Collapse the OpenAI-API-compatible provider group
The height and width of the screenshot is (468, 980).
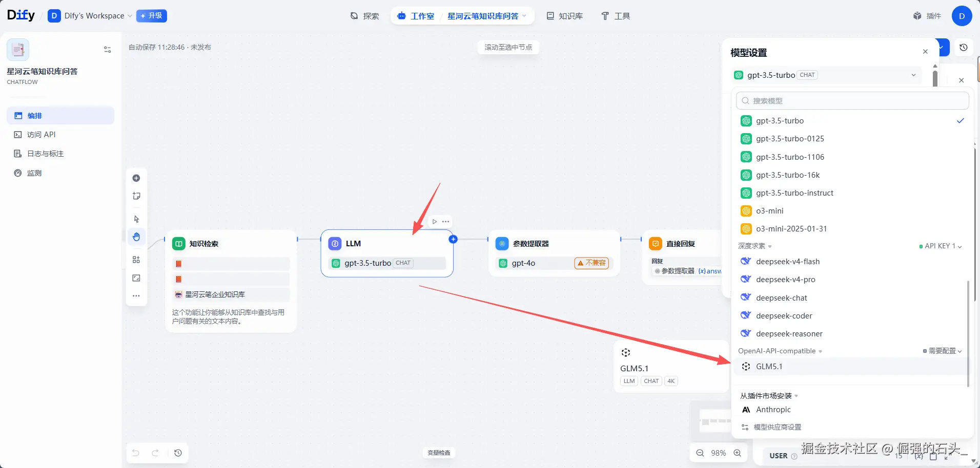780,351
